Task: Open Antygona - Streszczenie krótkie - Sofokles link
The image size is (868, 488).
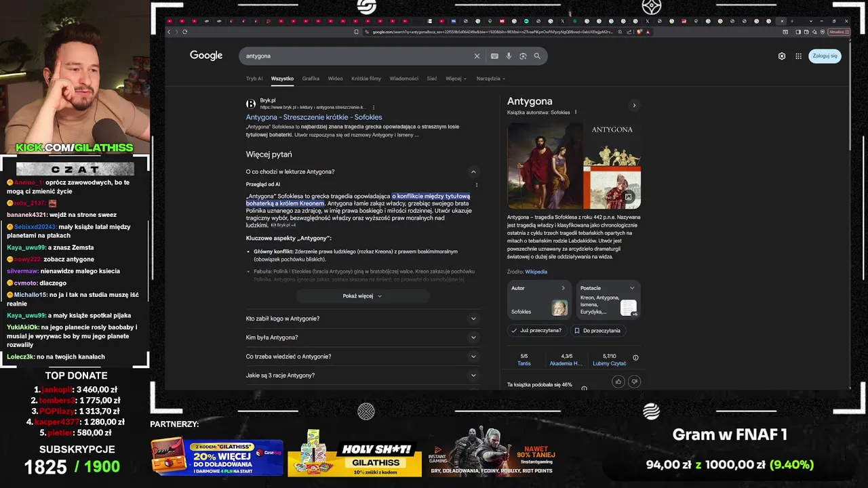Action: [x=314, y=117]
